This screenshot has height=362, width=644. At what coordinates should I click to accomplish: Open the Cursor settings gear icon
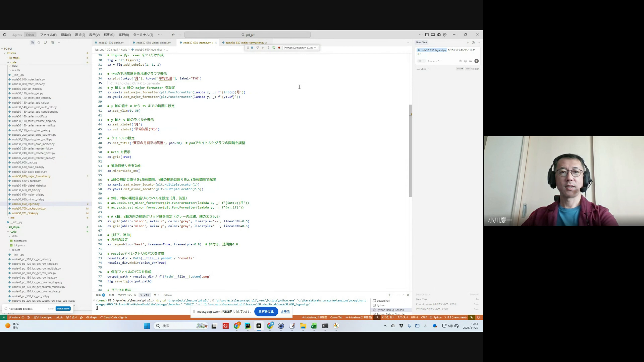[x=445, y=35]
